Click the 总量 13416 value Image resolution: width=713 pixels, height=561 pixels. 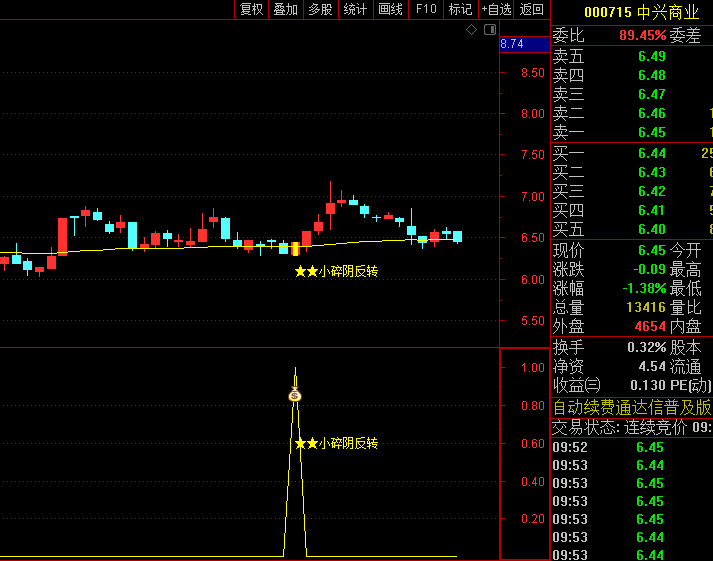click(x=646, y=308)
